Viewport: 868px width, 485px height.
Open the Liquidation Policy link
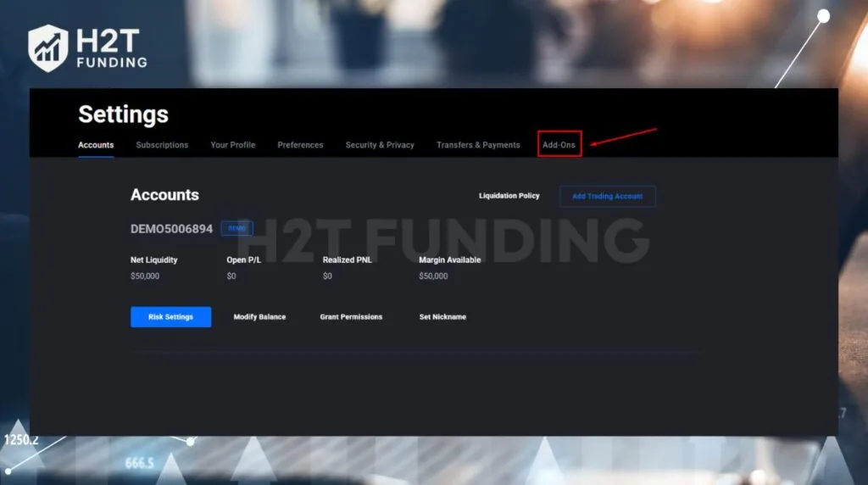pyautogui.click(x=509, y=195)
